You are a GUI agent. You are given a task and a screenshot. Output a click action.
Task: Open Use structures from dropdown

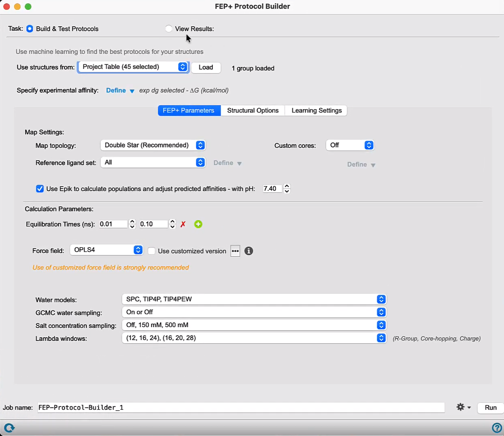[133, 67]
